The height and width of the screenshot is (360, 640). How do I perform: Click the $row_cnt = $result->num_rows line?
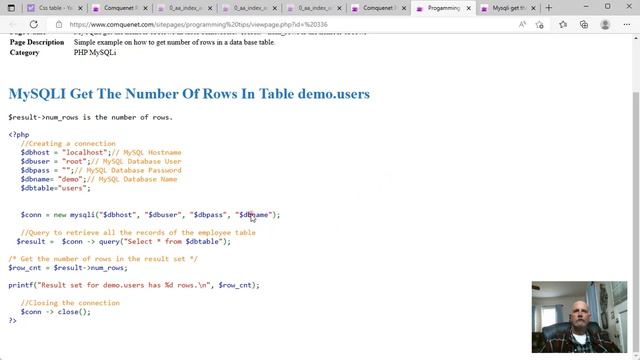click(x=68, y=268)
